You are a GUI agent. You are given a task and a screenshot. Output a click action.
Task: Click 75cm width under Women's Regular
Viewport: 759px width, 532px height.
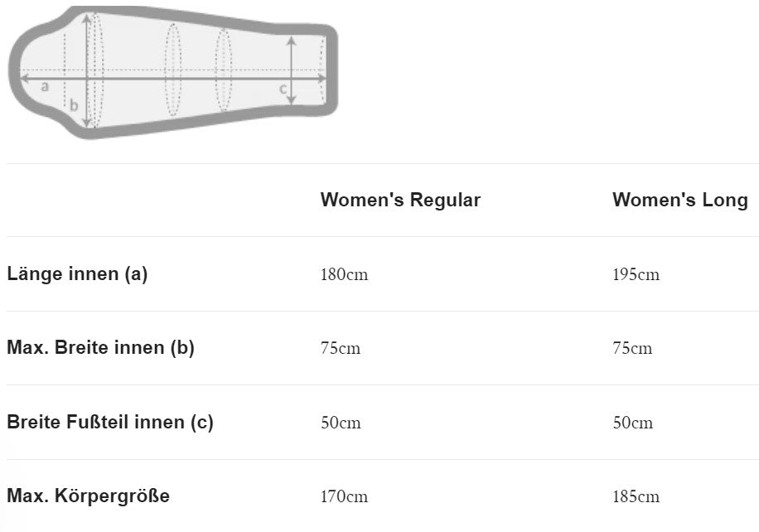pos(341,349)
